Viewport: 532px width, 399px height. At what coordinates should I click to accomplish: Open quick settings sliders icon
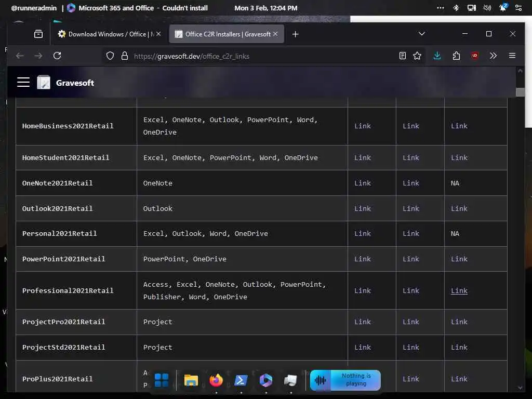[518, 8]
